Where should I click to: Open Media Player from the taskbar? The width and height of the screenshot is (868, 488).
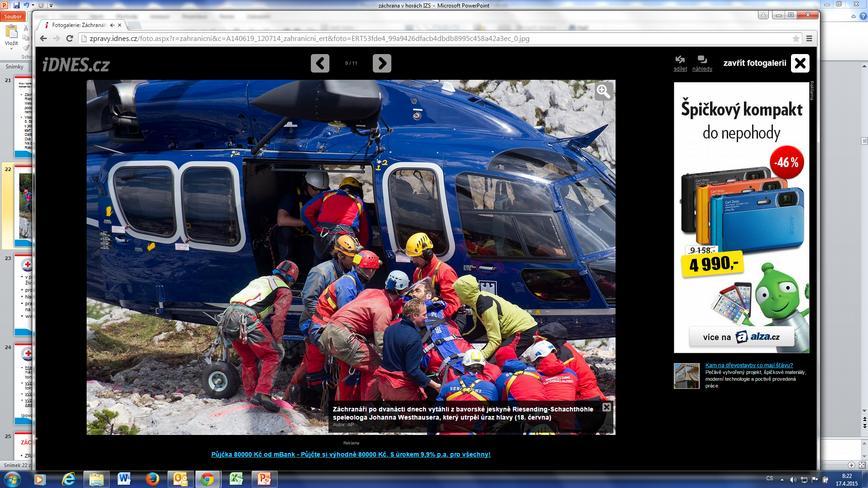click(40, 479)
